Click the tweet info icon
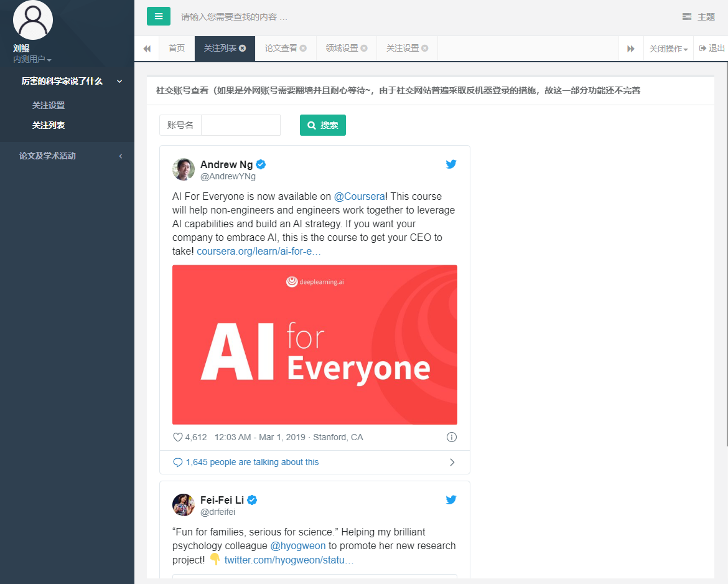This screenshot has height=584, width=728. 452,437
